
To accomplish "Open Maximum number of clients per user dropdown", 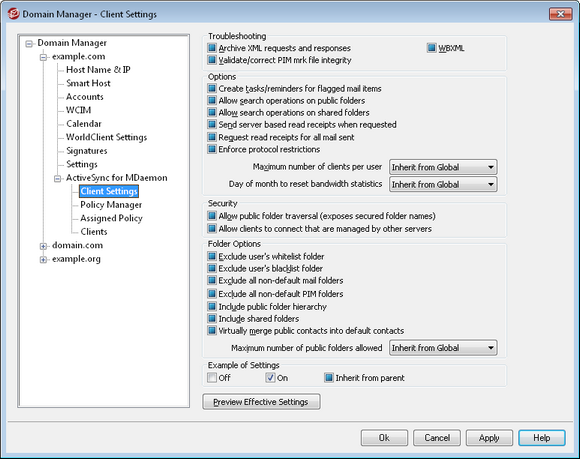I will point(443,167).
